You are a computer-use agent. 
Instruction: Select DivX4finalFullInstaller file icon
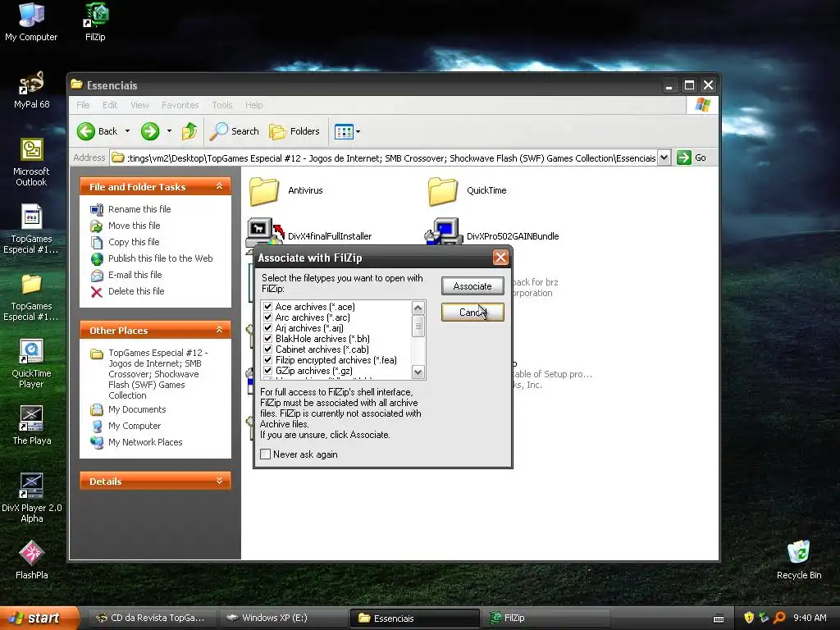coord(265,233)
